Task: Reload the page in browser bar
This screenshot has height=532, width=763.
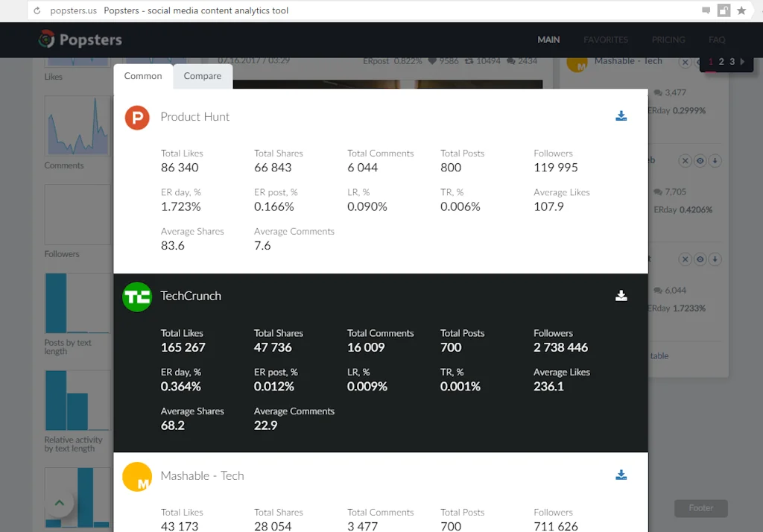Action: [x=37, y=11]
